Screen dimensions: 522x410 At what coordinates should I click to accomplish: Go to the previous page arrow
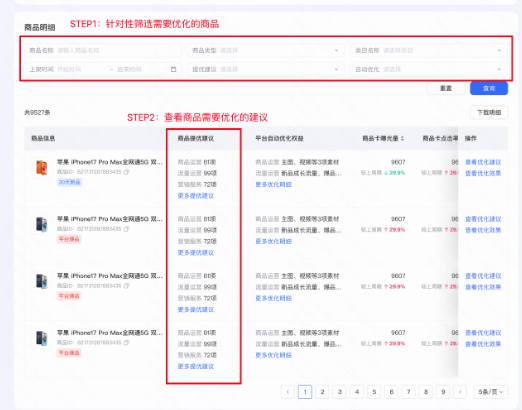click(288, 392)
